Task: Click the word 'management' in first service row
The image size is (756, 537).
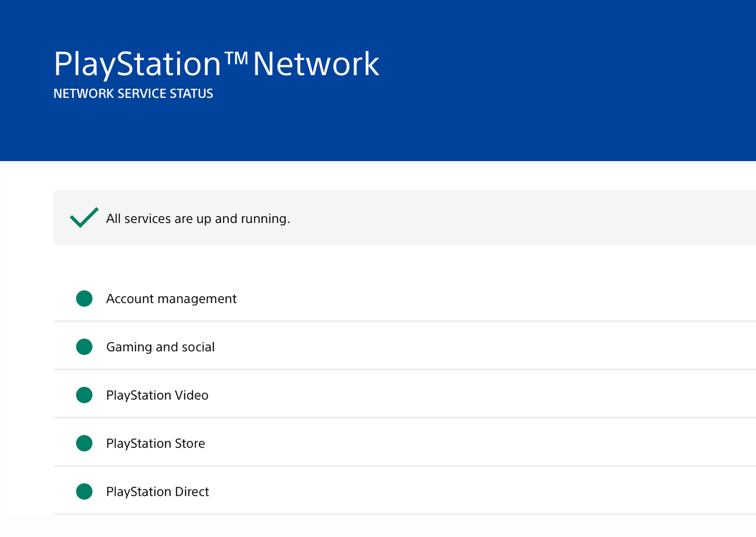Action: coord(197,299)
